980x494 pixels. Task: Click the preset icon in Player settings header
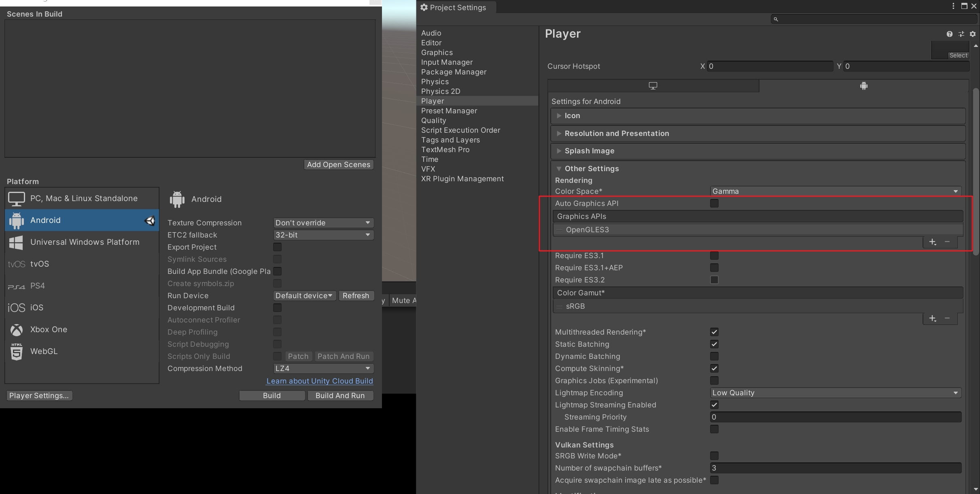(961, 34)
